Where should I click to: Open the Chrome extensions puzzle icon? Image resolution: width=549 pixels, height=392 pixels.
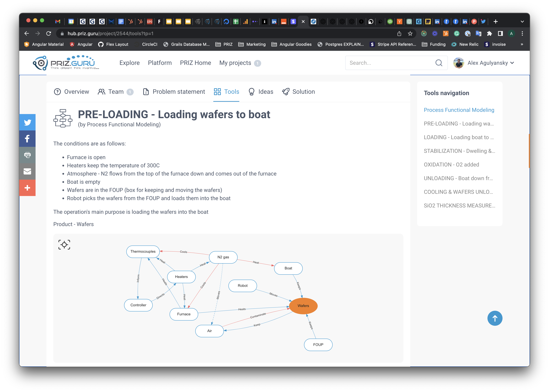tap(489, 34)
